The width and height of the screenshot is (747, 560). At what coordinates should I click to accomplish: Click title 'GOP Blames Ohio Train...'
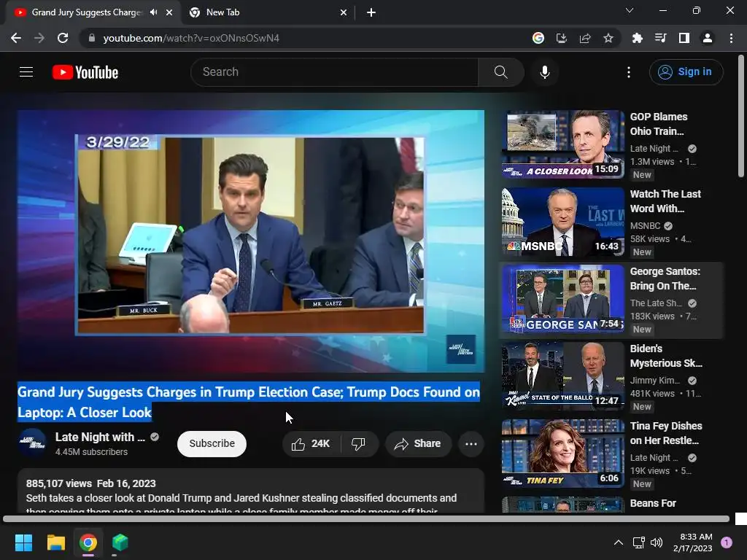[x=659, y=124]
